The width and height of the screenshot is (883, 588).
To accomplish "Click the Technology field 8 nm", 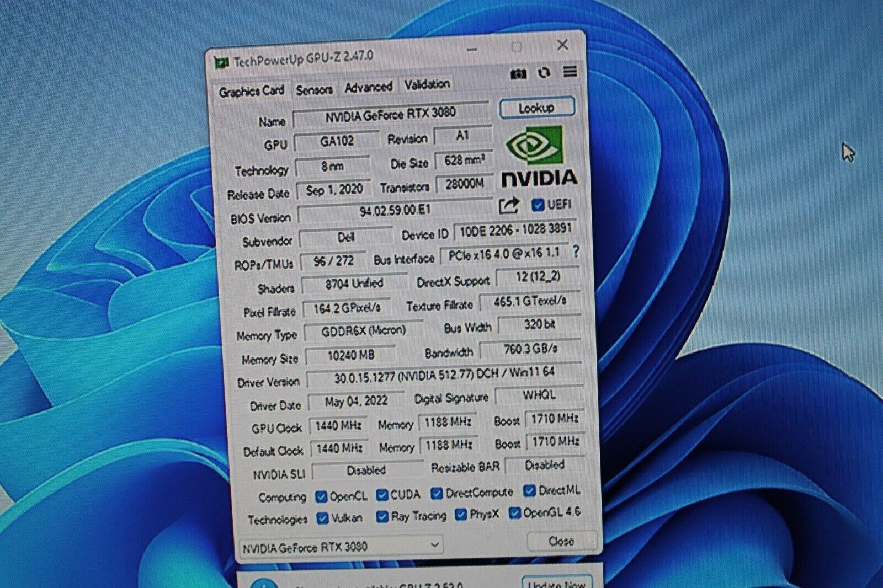I will (333, 166).
